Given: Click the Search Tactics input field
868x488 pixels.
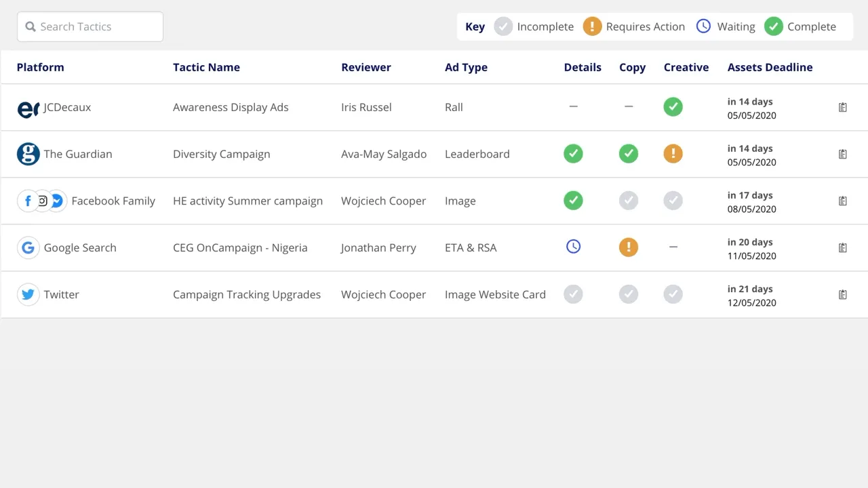Looking at the screenshot, I should tap(90, 26).
